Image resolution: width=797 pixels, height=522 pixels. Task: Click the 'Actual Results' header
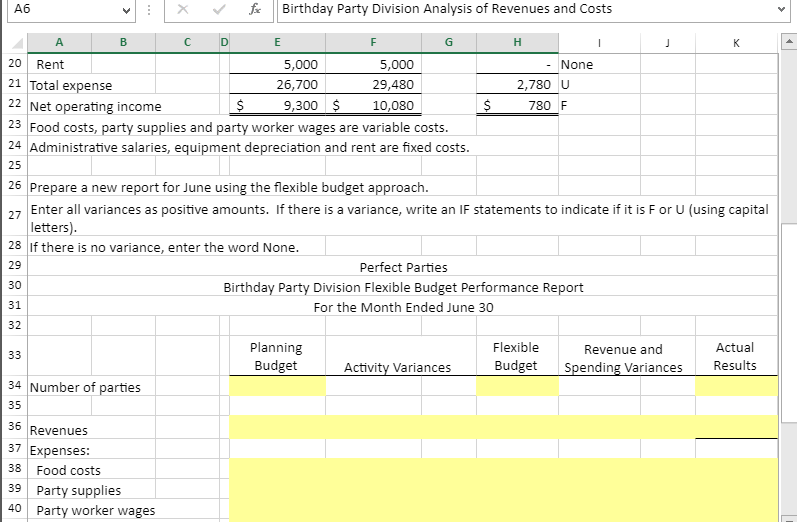click(735, 356)
